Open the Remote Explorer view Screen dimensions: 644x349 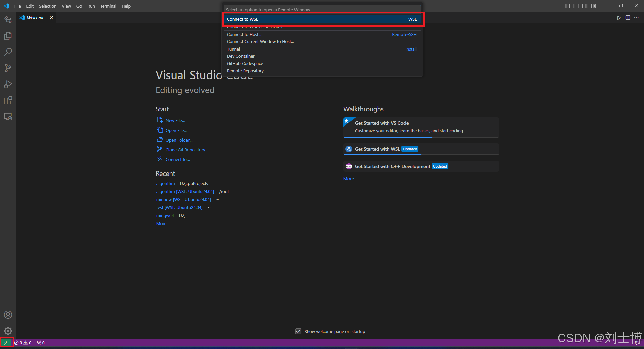click(x=8, y=117)
